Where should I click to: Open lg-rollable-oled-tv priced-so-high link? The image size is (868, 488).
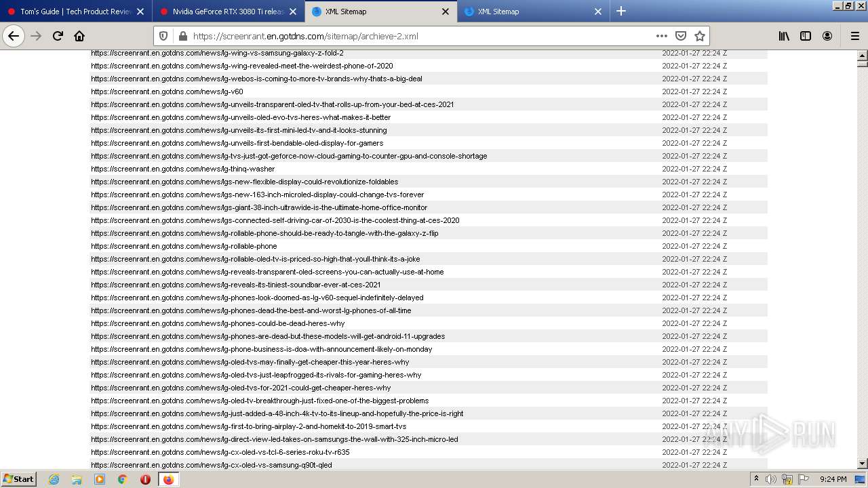[x=256, y=259]
